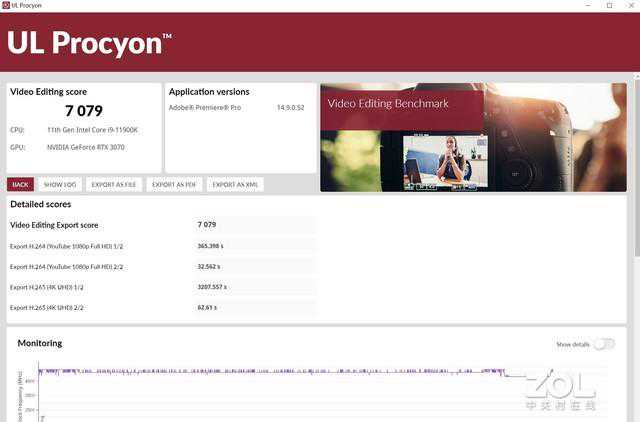Image resolution: width=640 pixels, height=422 pixels.
Task: Toggle the Show details switch
Action: point(603,344)
